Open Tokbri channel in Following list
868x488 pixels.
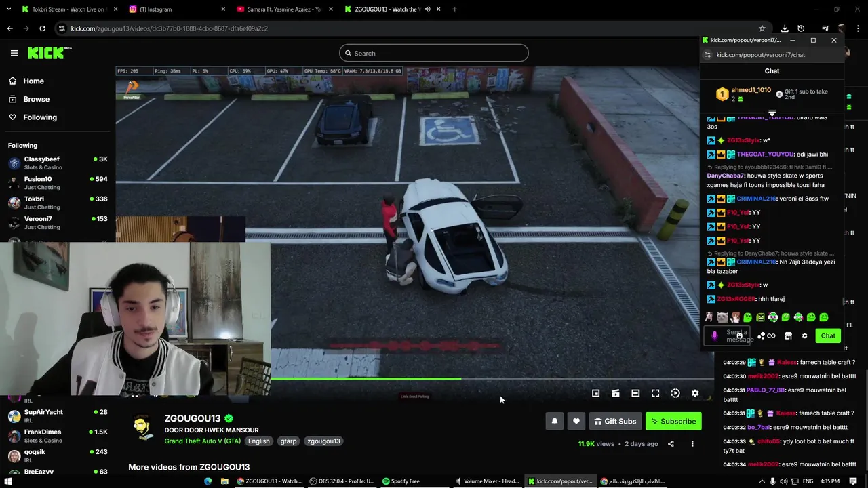[58, 203]
